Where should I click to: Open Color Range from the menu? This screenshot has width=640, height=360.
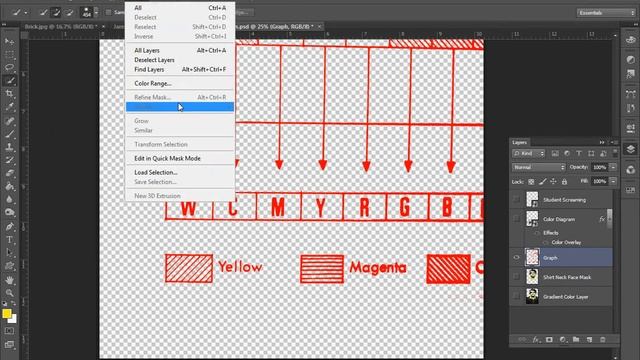coord(180,84)
